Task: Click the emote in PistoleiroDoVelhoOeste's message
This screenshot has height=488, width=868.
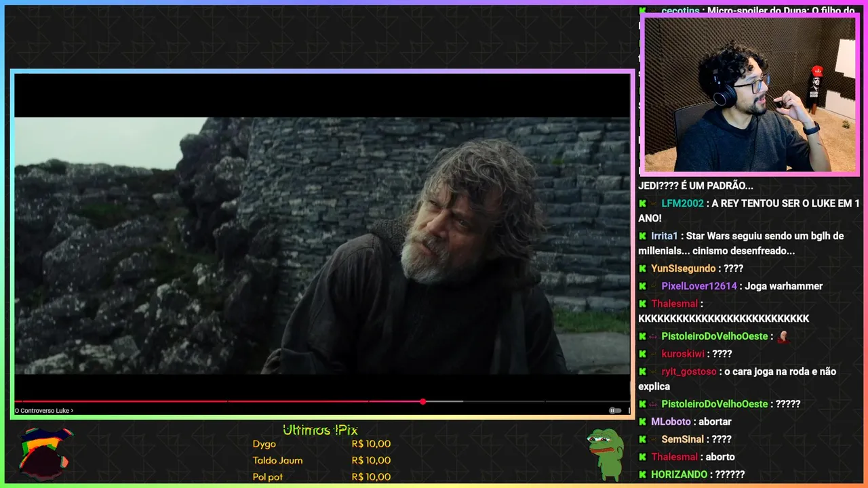Action: [783, 336]
